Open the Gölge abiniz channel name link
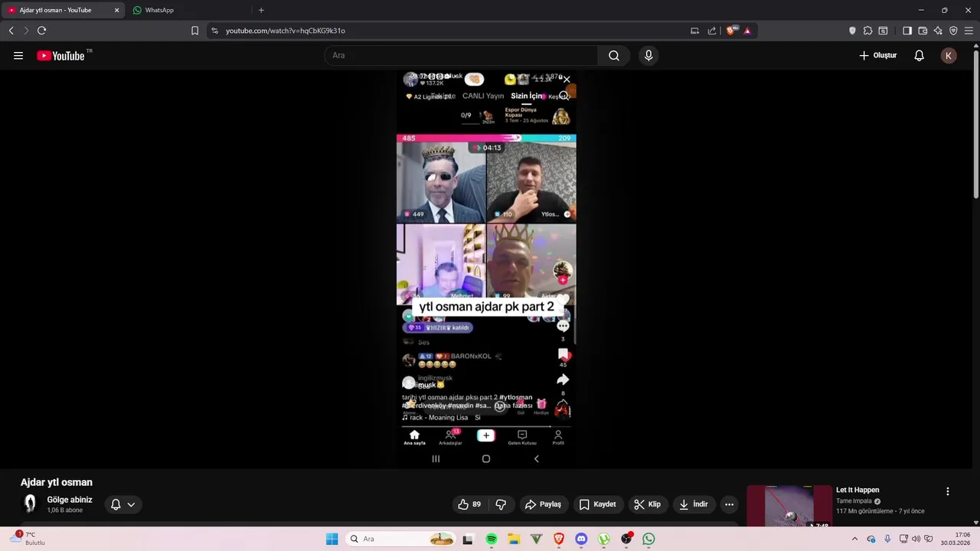The image size is (980, 551). 70,500
